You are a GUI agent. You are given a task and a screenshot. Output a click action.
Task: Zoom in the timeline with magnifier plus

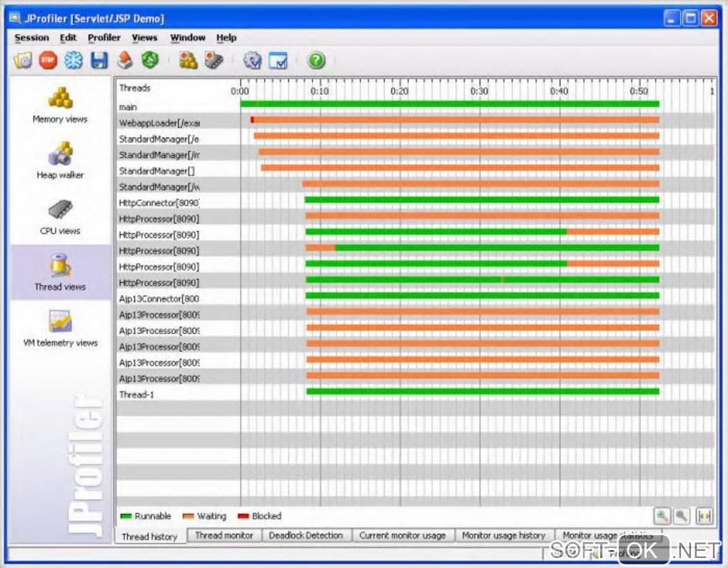(x=662, y=516)
